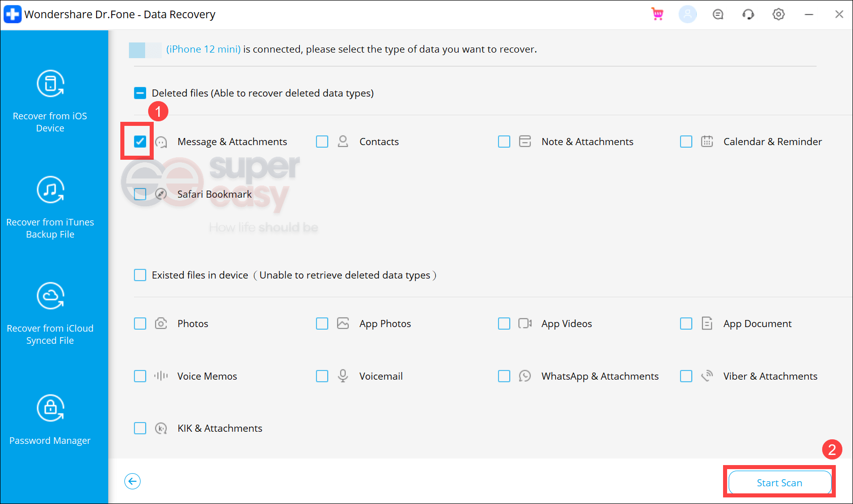The width and height of the screenshot is (853, 504).
Task: Check the Contacts checkbox
Action: (322, 142)
